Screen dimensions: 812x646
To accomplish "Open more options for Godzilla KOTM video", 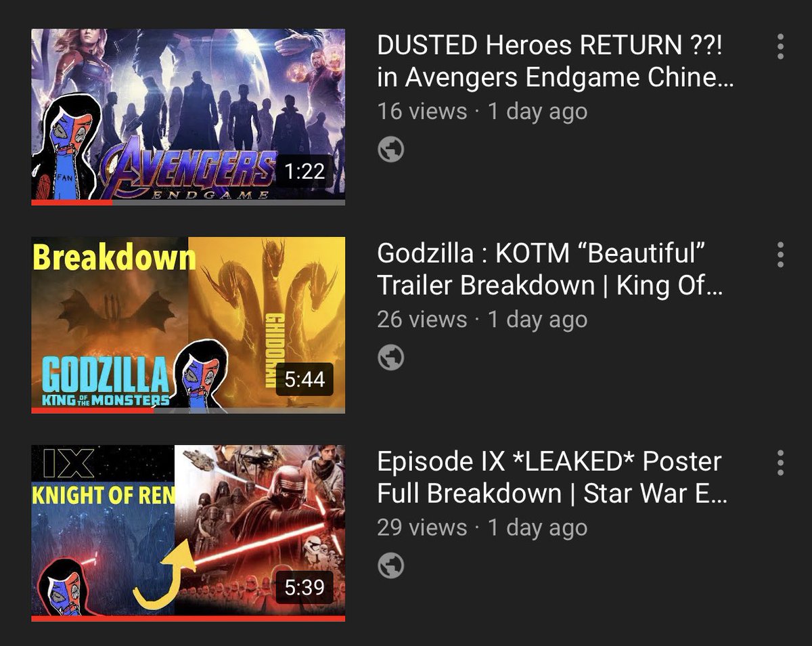I will point(781,255).
